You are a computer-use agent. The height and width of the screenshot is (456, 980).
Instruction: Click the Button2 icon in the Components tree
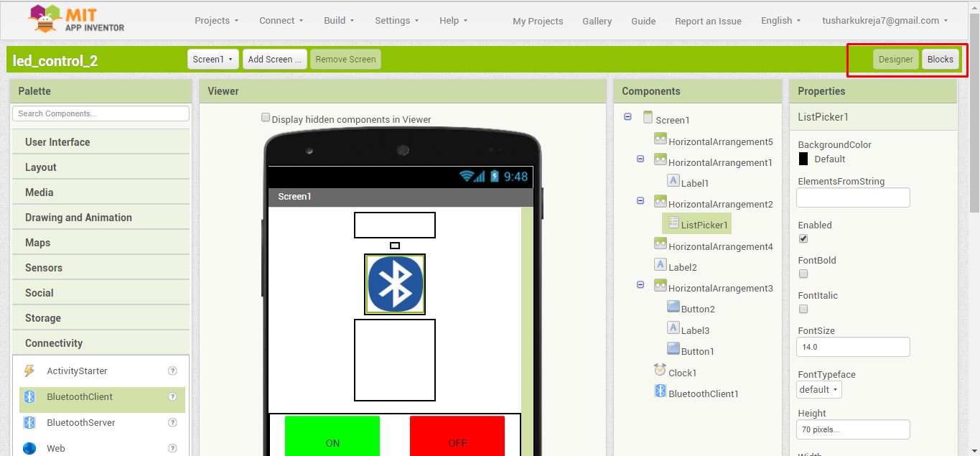click(x=673, y=307)
